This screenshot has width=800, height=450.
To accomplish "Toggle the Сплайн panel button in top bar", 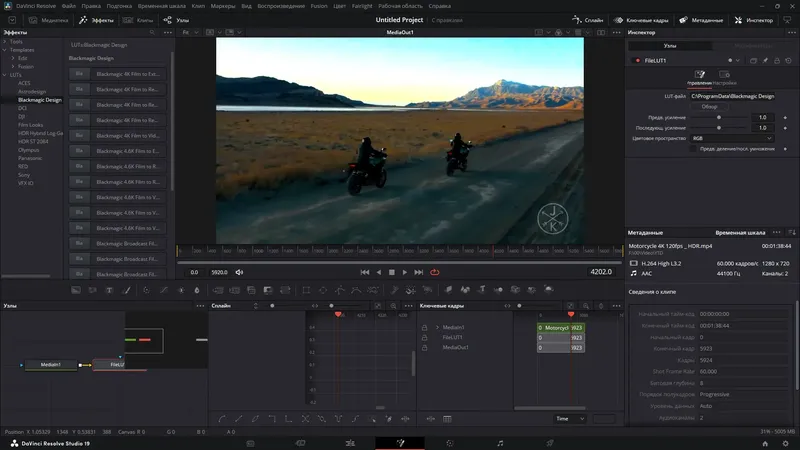I will pyautogui.click(x=588, y=20).
